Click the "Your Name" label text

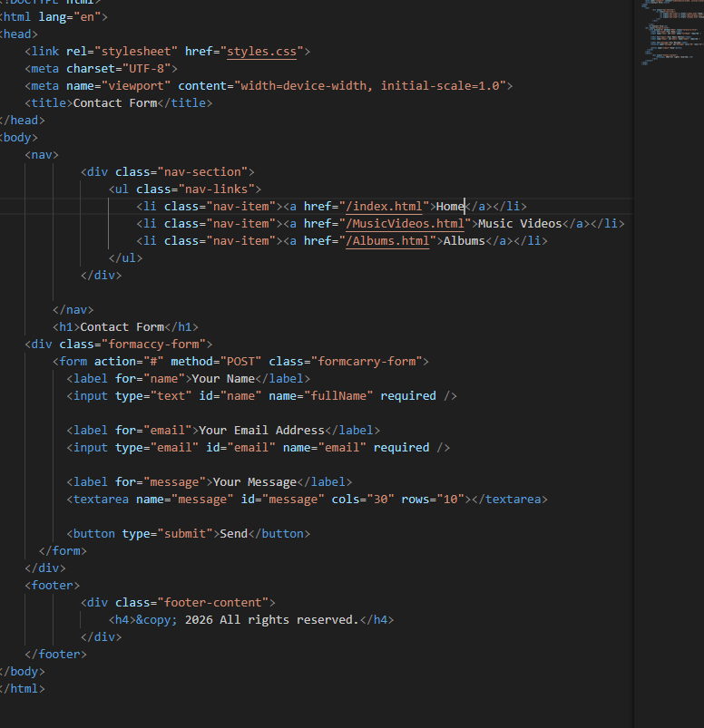click(x=223, y=379)
